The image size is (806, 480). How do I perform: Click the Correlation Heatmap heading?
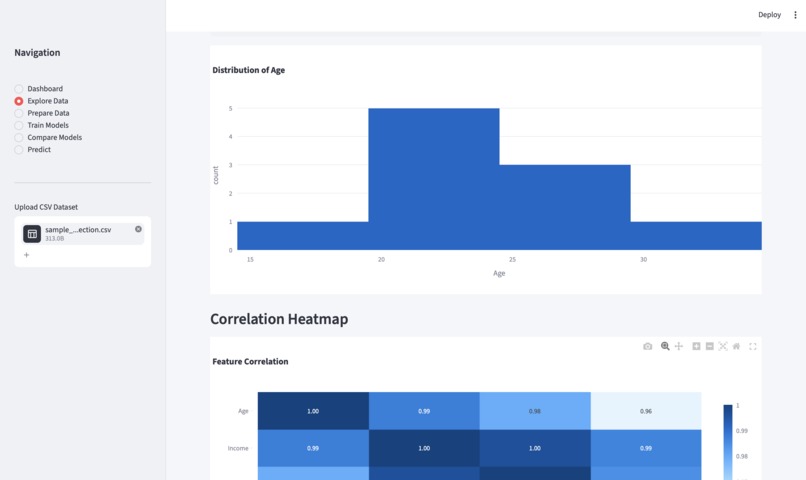coord(279,319)
